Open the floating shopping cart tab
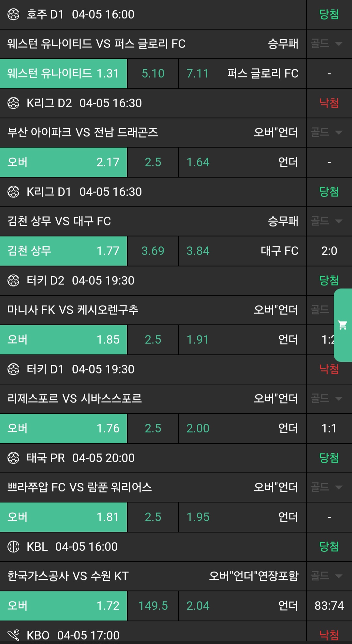The image size is (352, 644). 343,325
